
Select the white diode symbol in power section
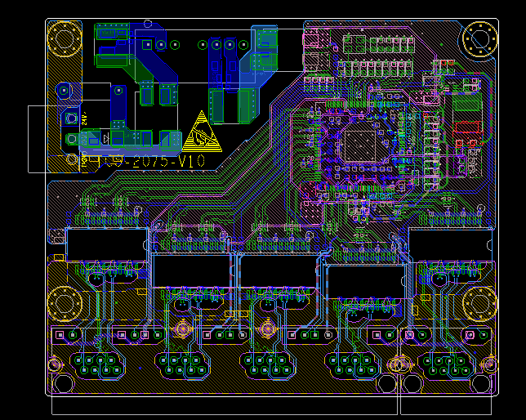[106, 138]
